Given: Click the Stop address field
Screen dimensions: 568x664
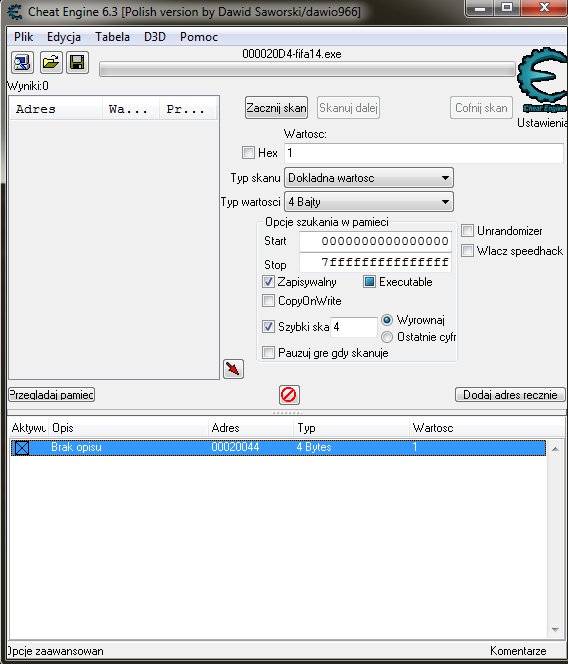Looking at the screenshot, I should [x=375, y=263].
